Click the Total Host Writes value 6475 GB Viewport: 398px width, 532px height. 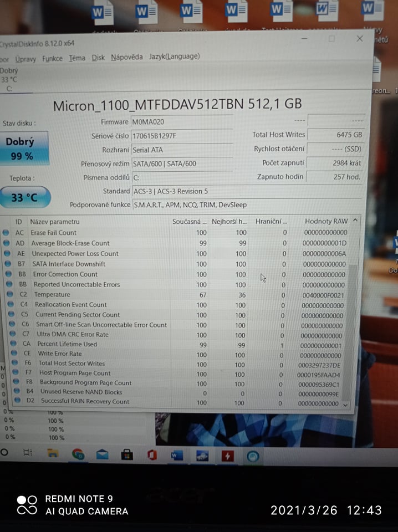coord(335,135)
